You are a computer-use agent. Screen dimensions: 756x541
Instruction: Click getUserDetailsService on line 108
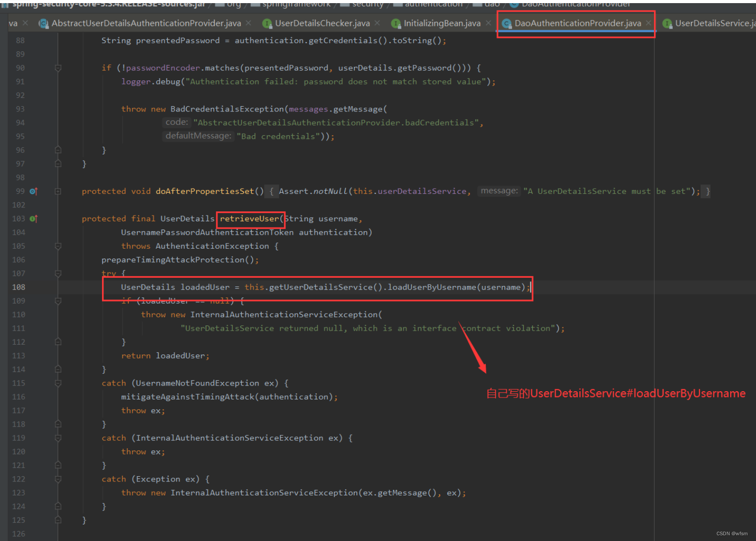(321, 287)
